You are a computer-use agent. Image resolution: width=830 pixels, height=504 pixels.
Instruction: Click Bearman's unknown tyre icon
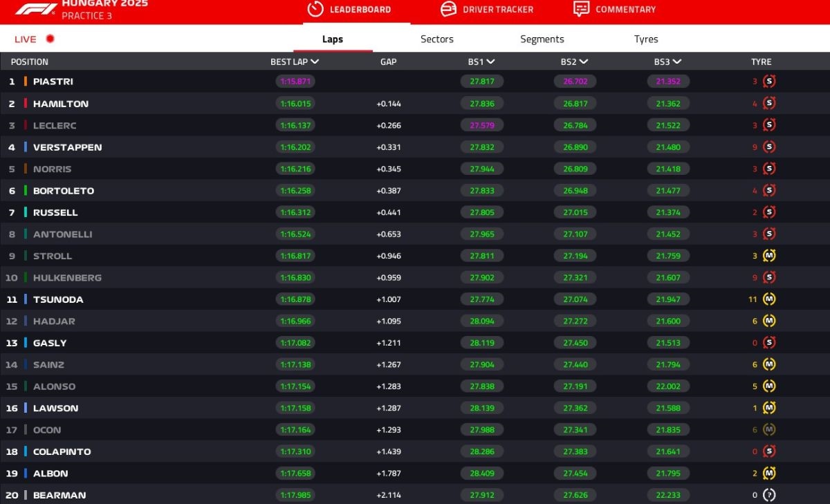pos(768,495)
